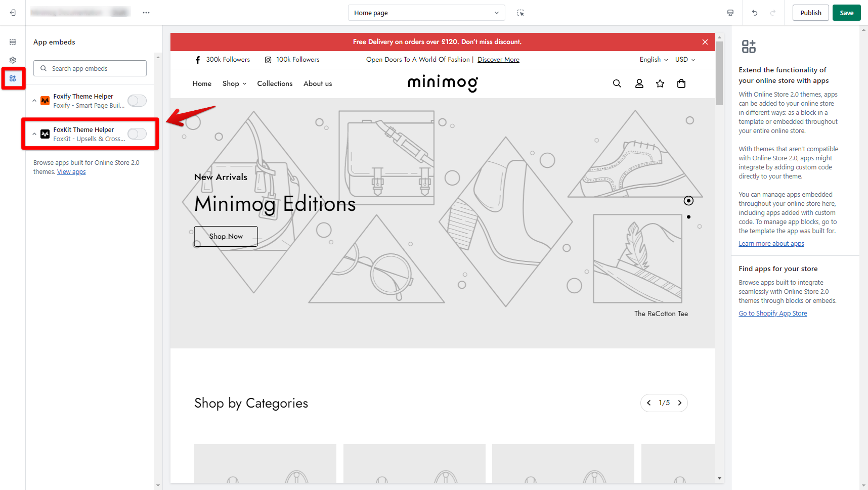This screenshot has height=490, width=868.
Task: Go to previous category slide
Action: [x=649, y=403]
